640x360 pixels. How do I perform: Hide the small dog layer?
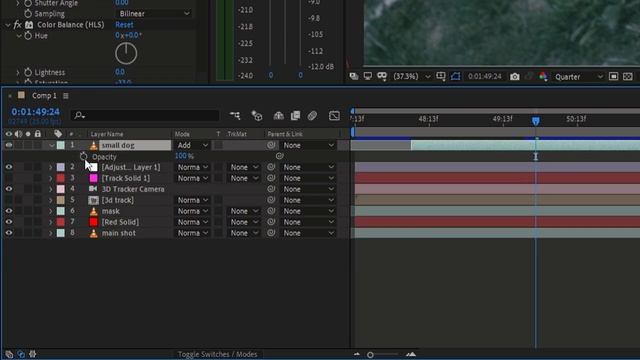click(9, 145)
